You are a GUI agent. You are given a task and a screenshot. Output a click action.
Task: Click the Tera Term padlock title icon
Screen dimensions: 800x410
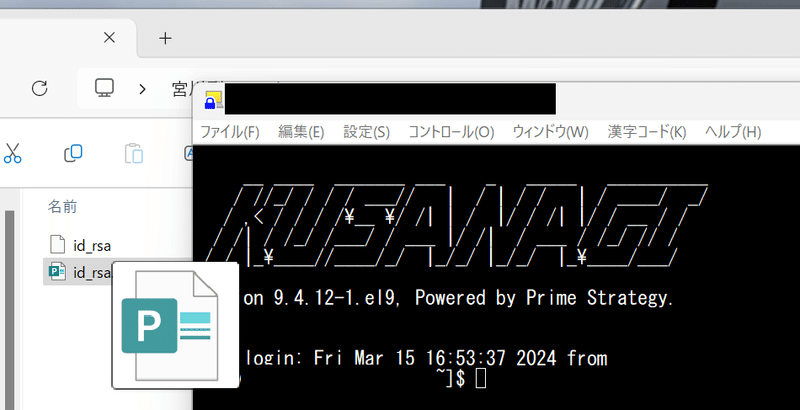pyautogui.click(x=213, y=100)
